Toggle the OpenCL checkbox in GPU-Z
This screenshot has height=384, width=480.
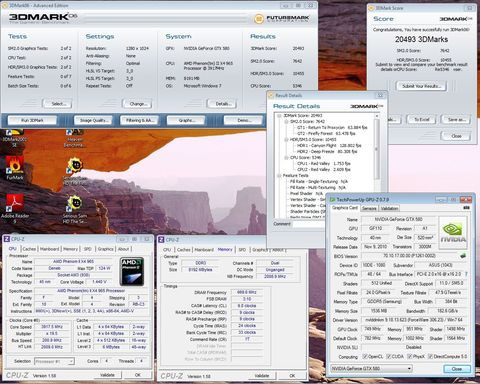click(x=365, y=357)
